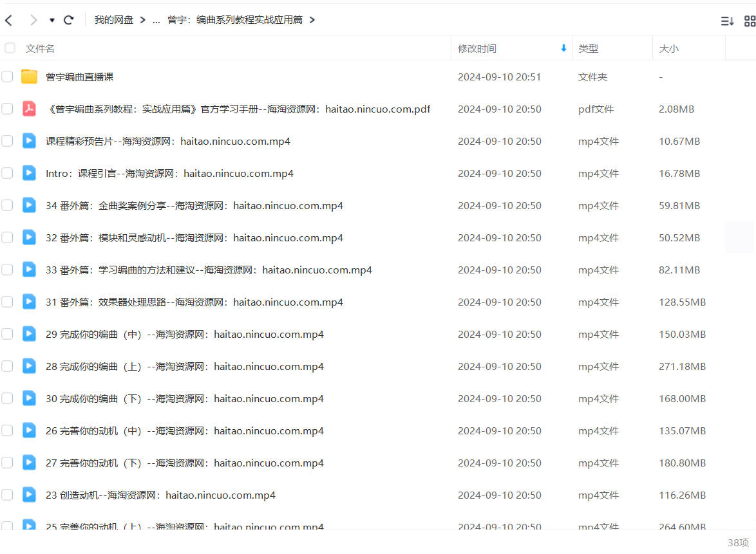
Task: Open the yellow 曾宇编曲直播课 folder icon
Action: pos(29,76)
